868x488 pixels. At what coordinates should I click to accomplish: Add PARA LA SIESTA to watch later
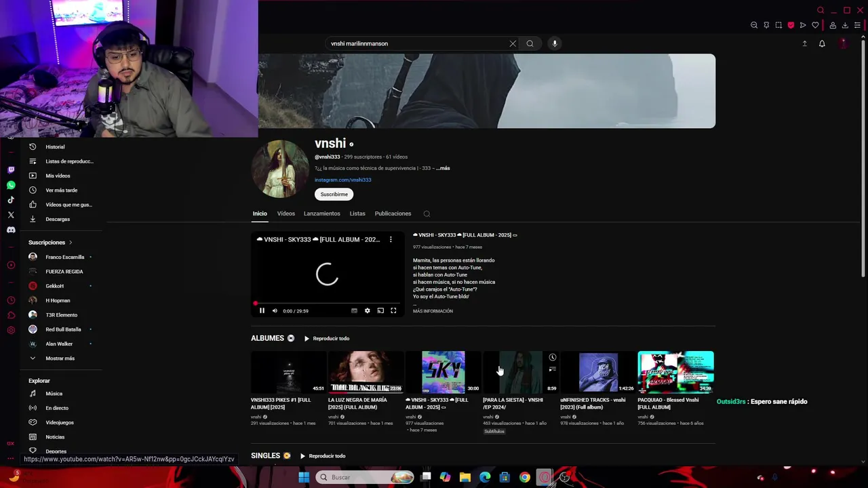(553, 357)
